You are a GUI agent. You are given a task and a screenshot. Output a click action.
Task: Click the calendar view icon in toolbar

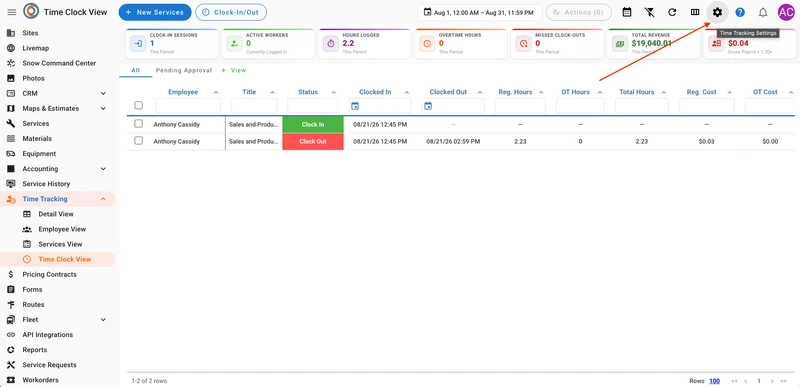click(627, 12)
